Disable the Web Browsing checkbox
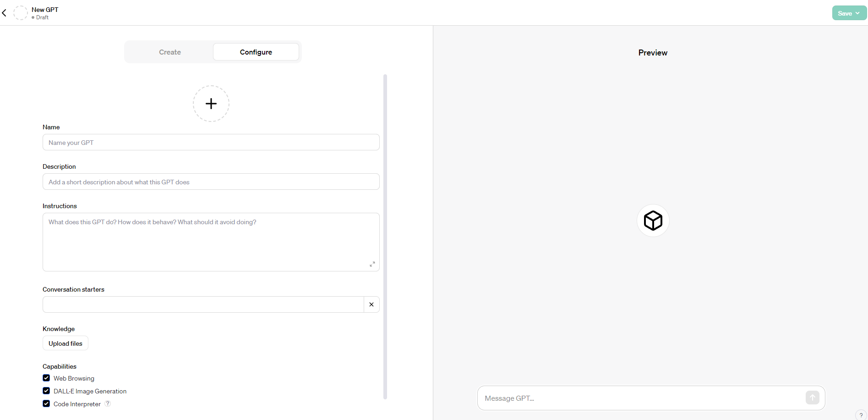The width and height of the screenshot is (868, 420). [46, 378]
